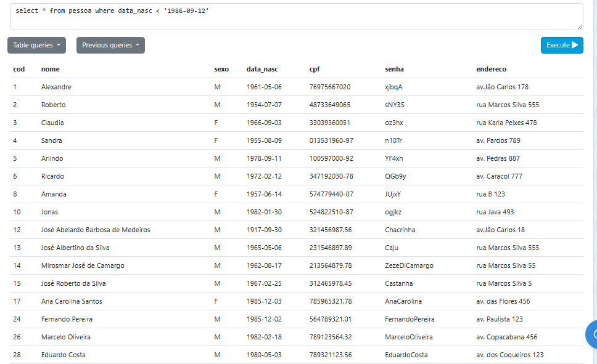Select the name cell Jonas

[49, 212]
